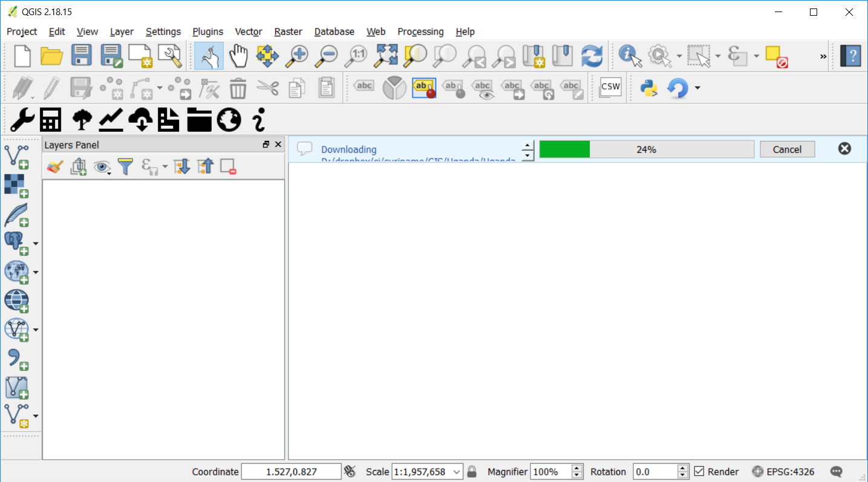
Task: Open the Scale dropdown list
Action: coord(457,472)
